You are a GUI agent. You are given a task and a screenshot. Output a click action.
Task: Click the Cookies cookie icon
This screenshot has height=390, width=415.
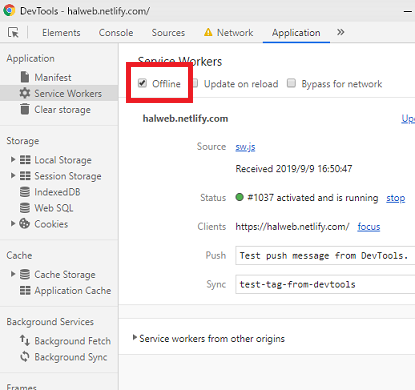tap(25, 224)
